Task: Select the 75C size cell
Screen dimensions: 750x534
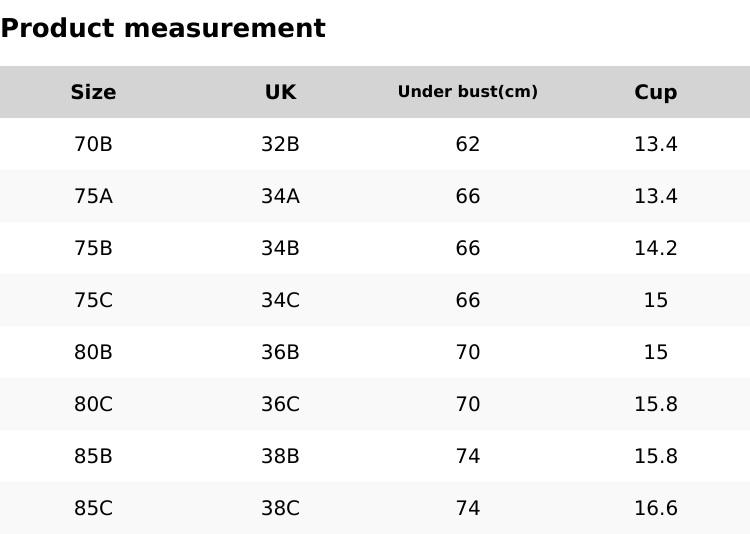Action: coord(93,300)
